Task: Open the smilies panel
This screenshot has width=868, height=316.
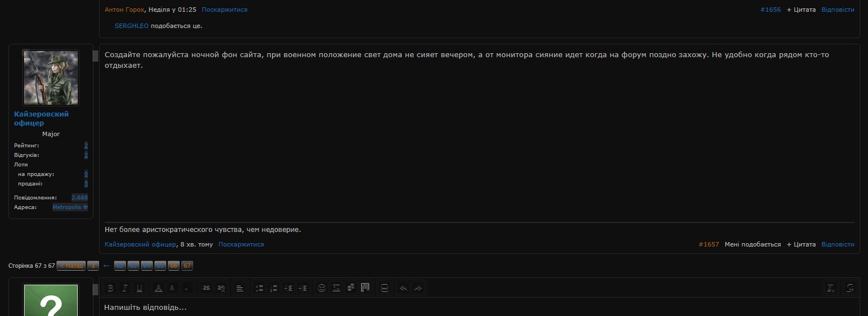Action: [322, 288]
